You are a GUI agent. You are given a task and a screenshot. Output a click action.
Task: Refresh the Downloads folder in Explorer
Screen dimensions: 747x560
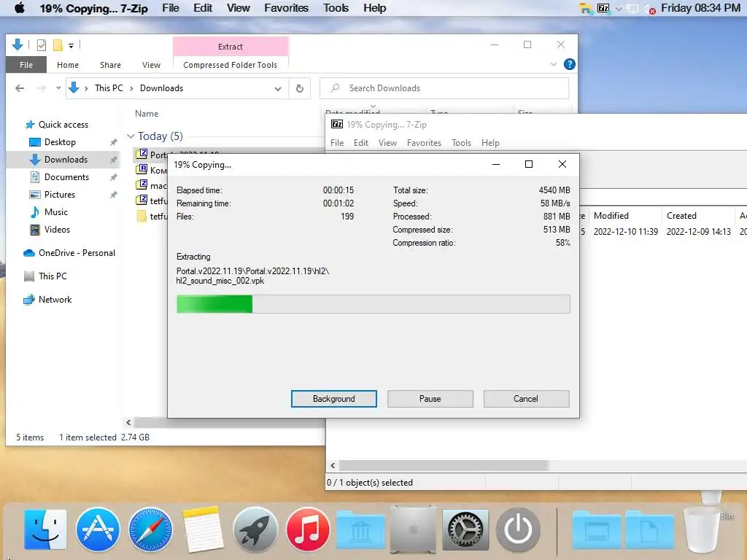pyautogui.click(x=300, y=88)
